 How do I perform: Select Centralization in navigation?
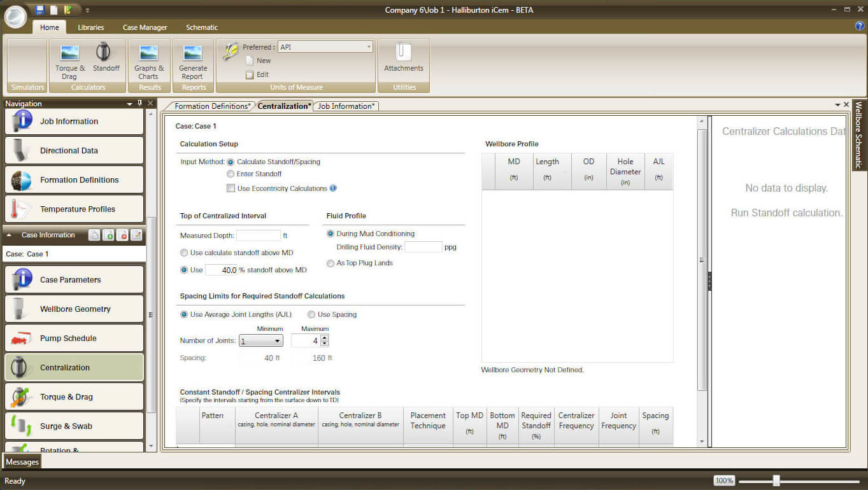(75, 367)
